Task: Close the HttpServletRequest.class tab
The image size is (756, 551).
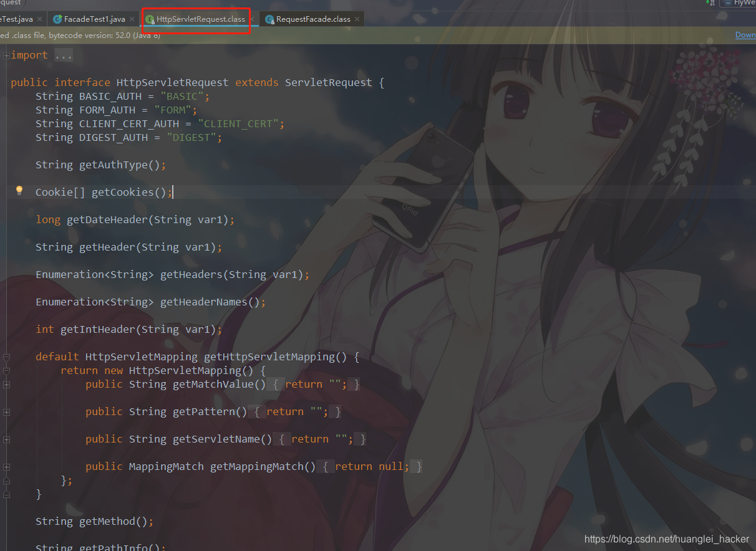Action: (251, 19)
